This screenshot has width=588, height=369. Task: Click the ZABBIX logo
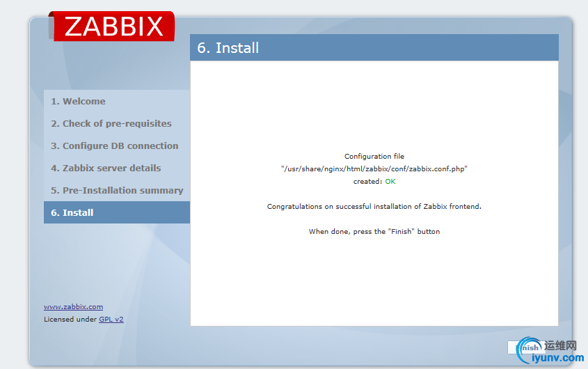(x=112, y=26)
